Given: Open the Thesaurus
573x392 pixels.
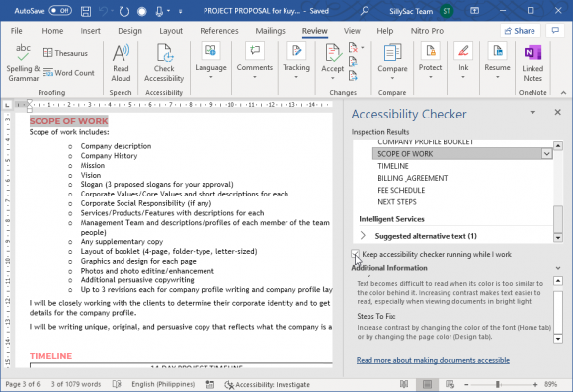Looking at the screenshot, I should point(65,53).
